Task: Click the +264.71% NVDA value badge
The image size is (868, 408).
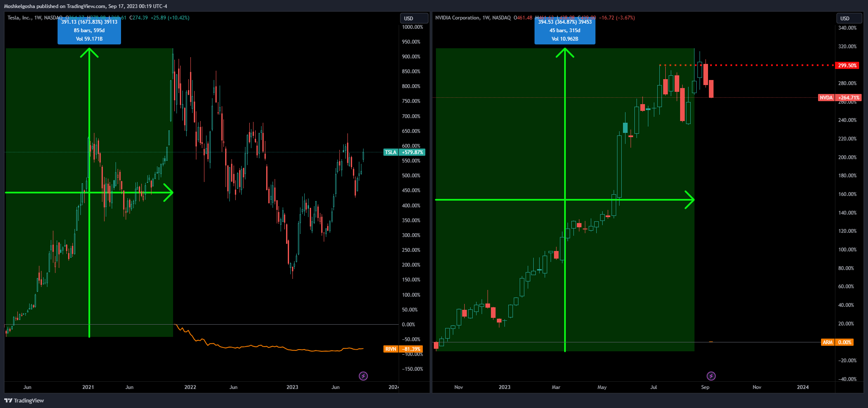Action: pos(848,98)
